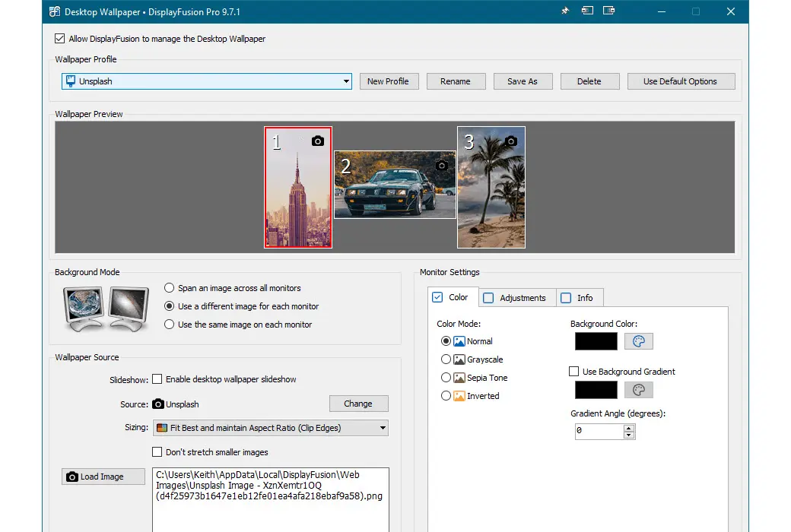Check Don't stretch smaller images
Image resolution: width=791 pixels, height=532 pixels.
point(157,452)
